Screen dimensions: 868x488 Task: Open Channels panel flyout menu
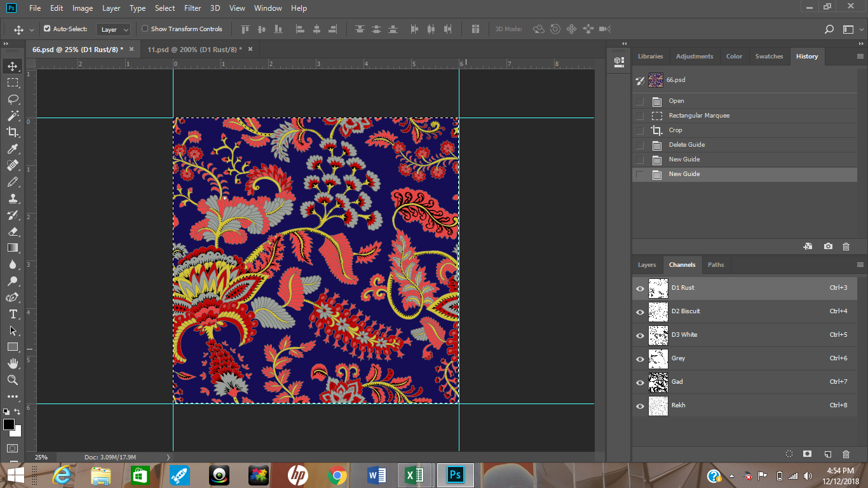click(x=860, y=265)
